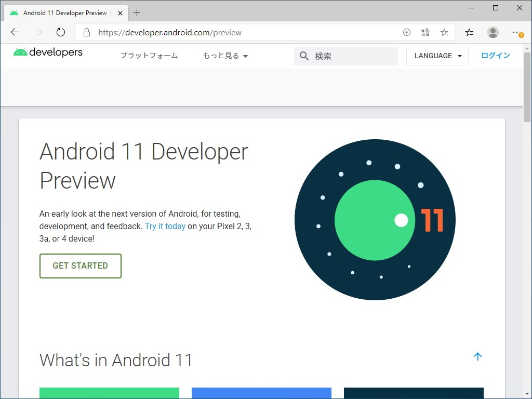Expand the もっと見る dropdown
The image size is (532, 399).
[225, 56]
